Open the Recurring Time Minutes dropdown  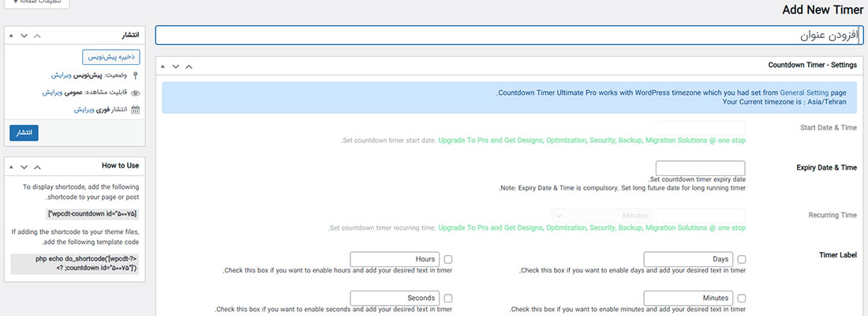602,216
